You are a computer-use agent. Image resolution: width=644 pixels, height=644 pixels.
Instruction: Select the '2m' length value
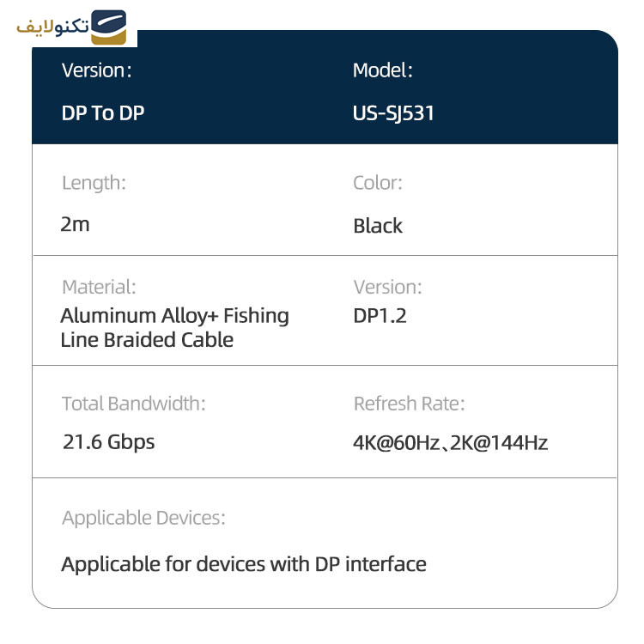(76, 225)
